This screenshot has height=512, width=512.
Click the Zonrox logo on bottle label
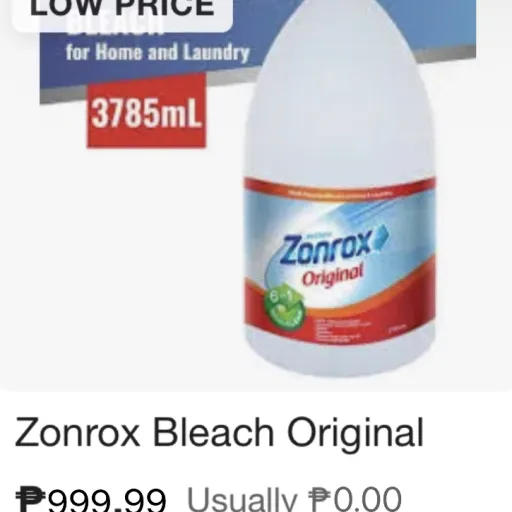click(325, 248)
